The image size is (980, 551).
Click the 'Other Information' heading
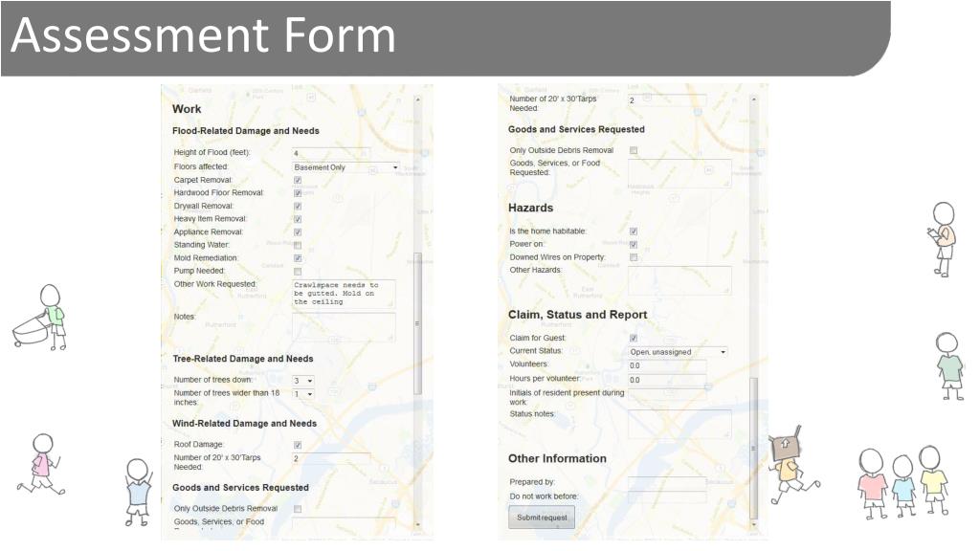(557, 458)
